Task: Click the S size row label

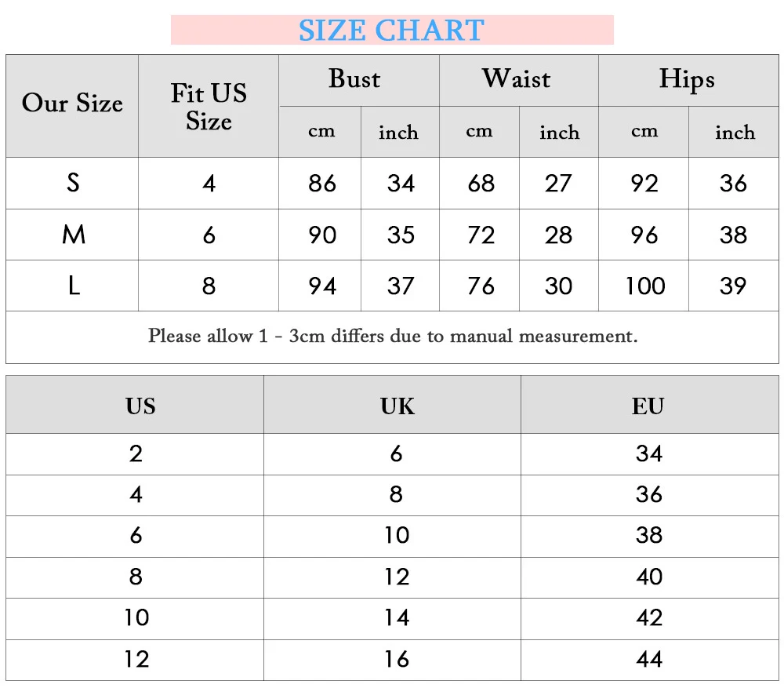Action: click(x=73, y=183)
